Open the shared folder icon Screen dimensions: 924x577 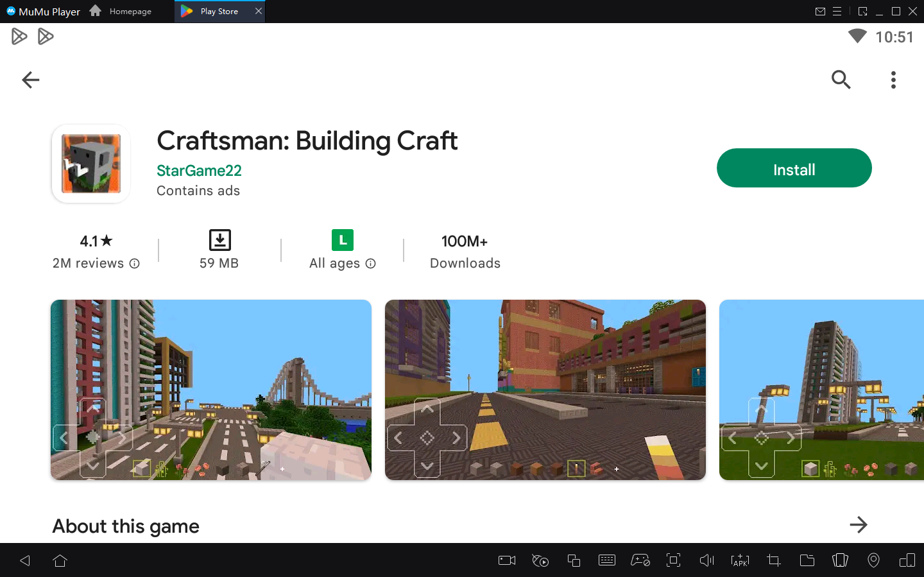[807, 560]
